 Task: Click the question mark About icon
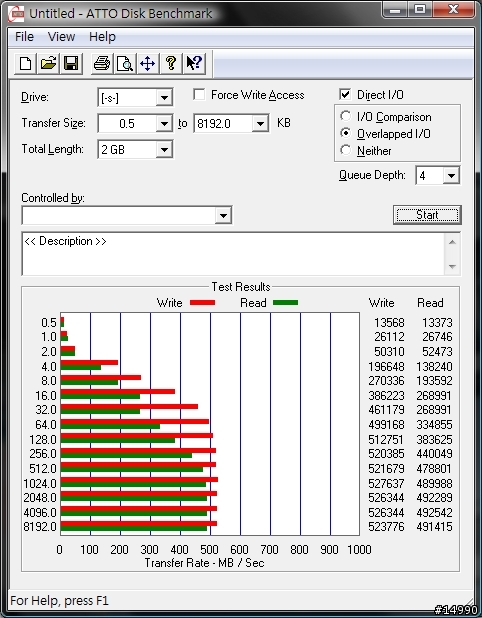click(171, 63)
